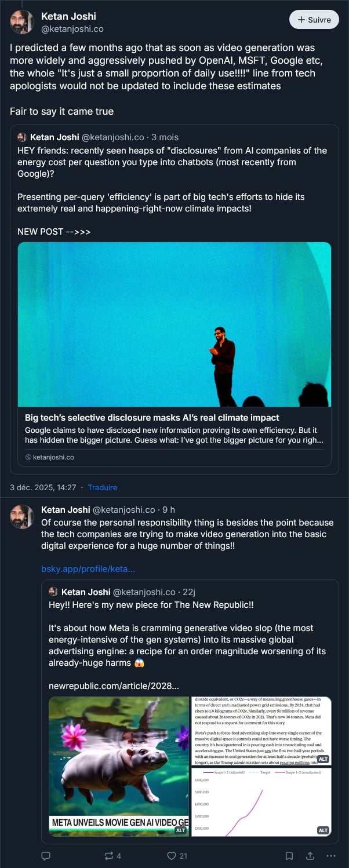The width and height of the screenshot is (349, 868).
Task: Like the post via heart icon
Action: pyautogui.click(x=171, y=855)
